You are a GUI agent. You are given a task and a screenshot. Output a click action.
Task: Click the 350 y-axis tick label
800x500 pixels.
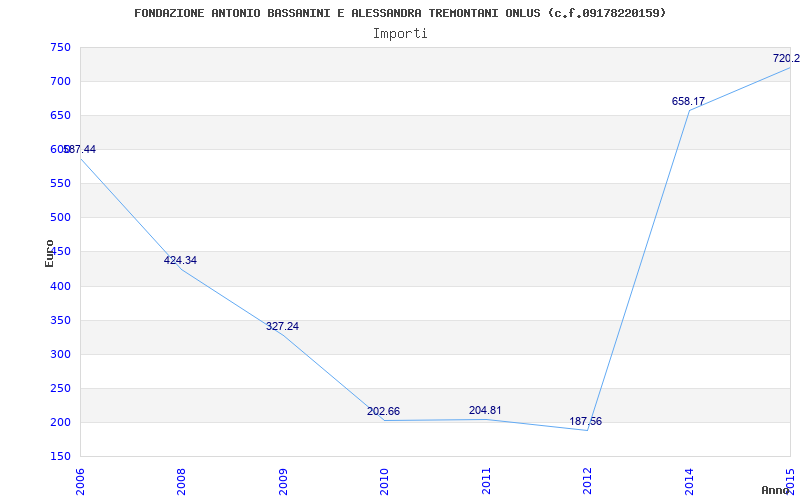(x=60, y=320)
